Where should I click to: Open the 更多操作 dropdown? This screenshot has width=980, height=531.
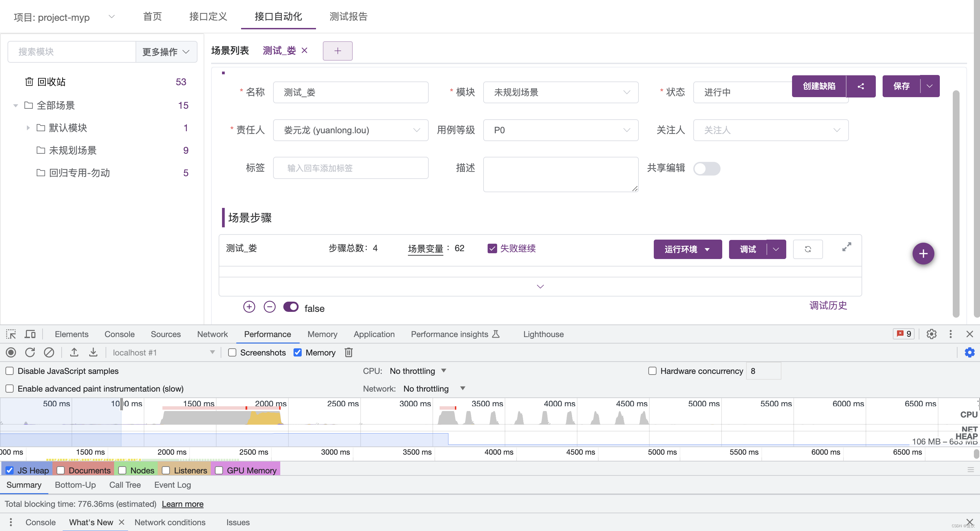pos(166,52)
